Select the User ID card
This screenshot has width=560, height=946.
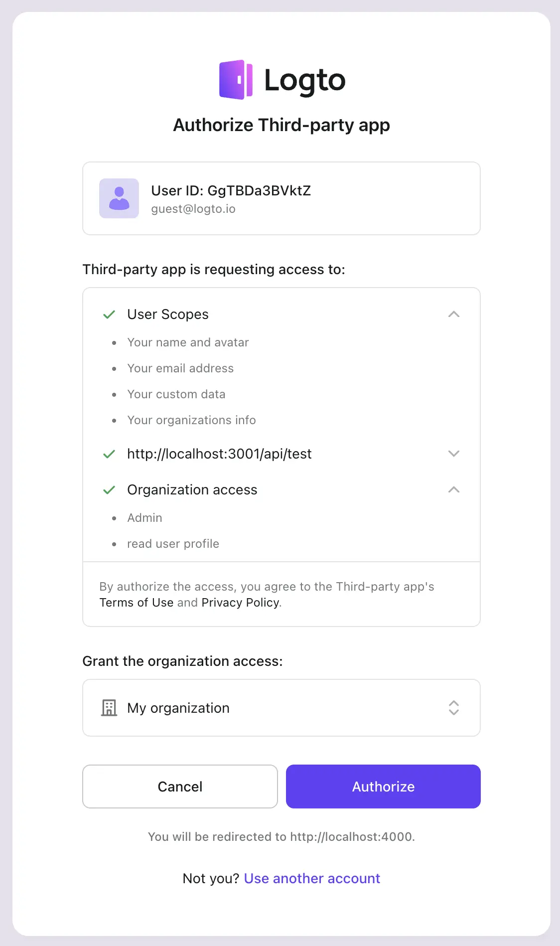coord(281,198)
